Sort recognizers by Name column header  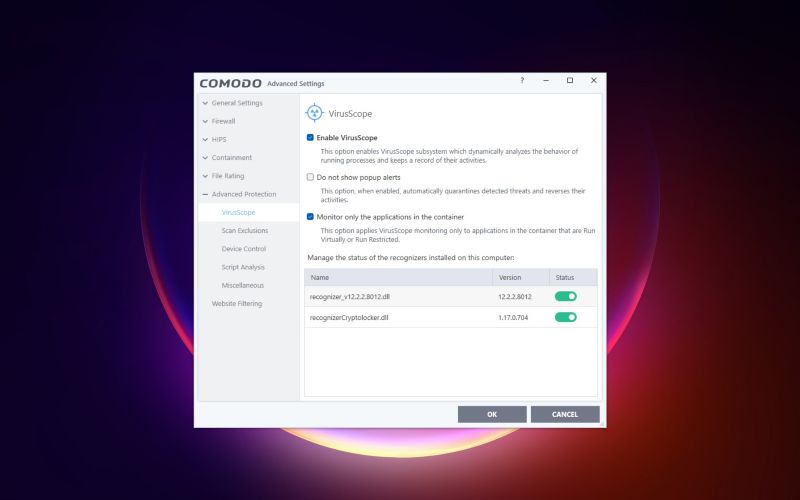tap(398, 278)
